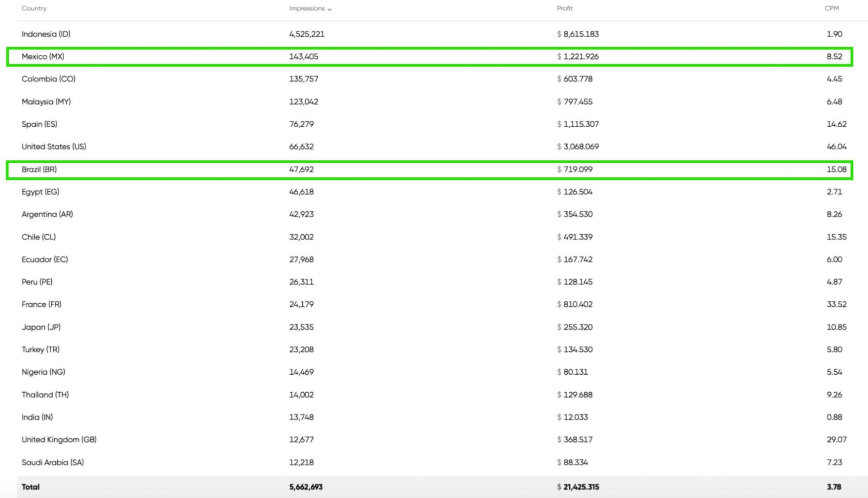Click the impressions count for Mexico

pyautogui.click(x=304, y=56)
